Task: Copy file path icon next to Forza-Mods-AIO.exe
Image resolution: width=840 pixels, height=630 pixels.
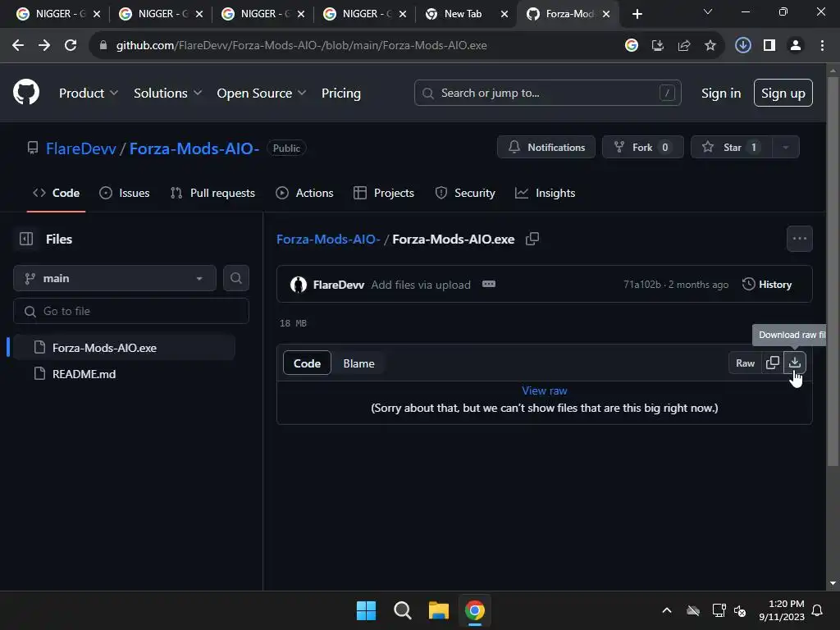Action: coord(532,239)
